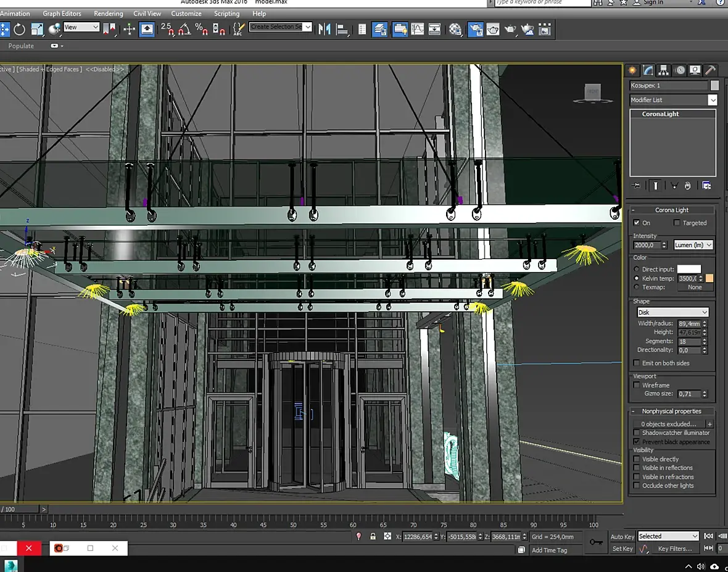Click the Kelvin temp color swatch
Image resolution: width=728 pixels, height=572 pixels.
709,278
